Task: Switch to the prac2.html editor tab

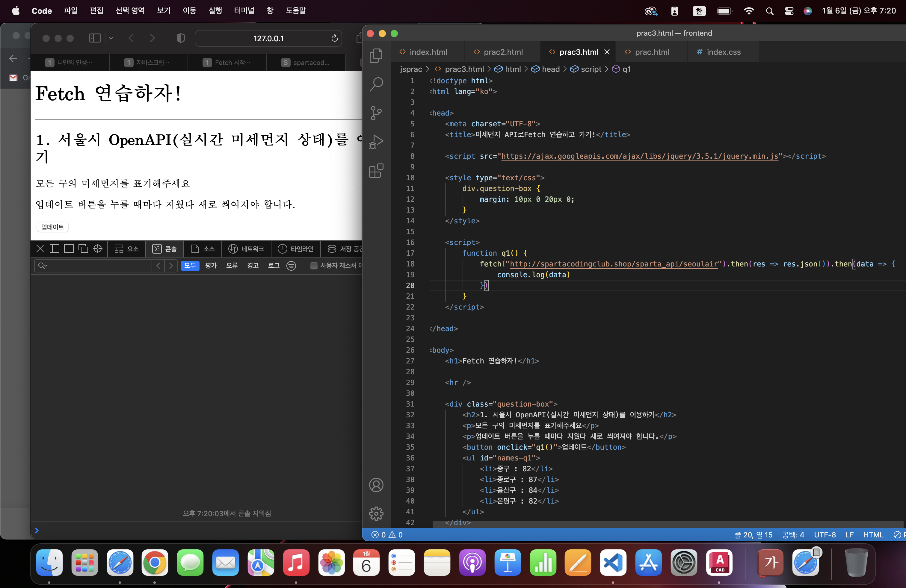Action: click(502, 52)
